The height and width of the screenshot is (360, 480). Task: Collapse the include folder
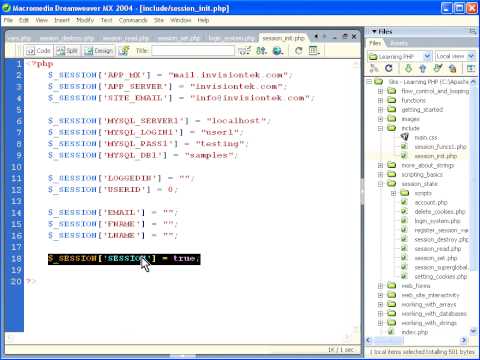(x=380, y=128)
